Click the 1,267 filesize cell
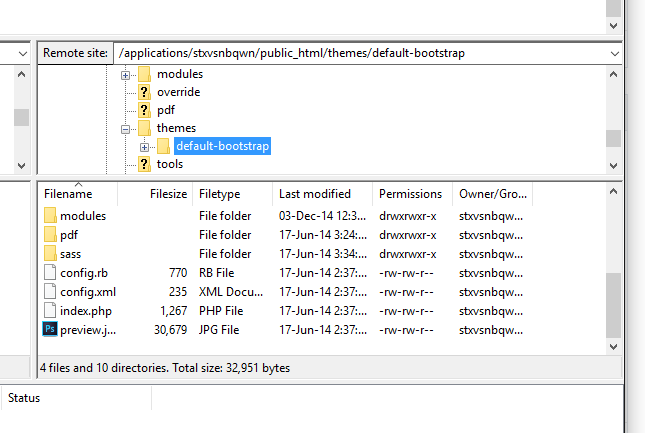 pyautogui.click(x=174, y=311)
